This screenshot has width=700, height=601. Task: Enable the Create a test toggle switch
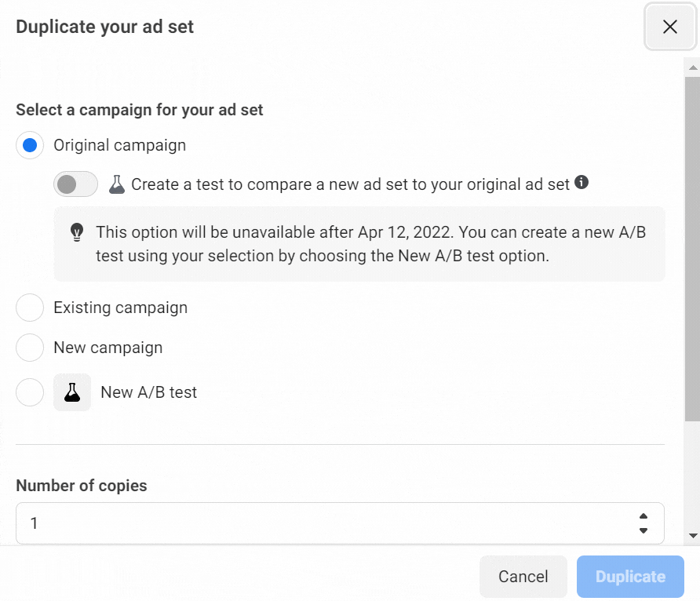pos(75,184)
